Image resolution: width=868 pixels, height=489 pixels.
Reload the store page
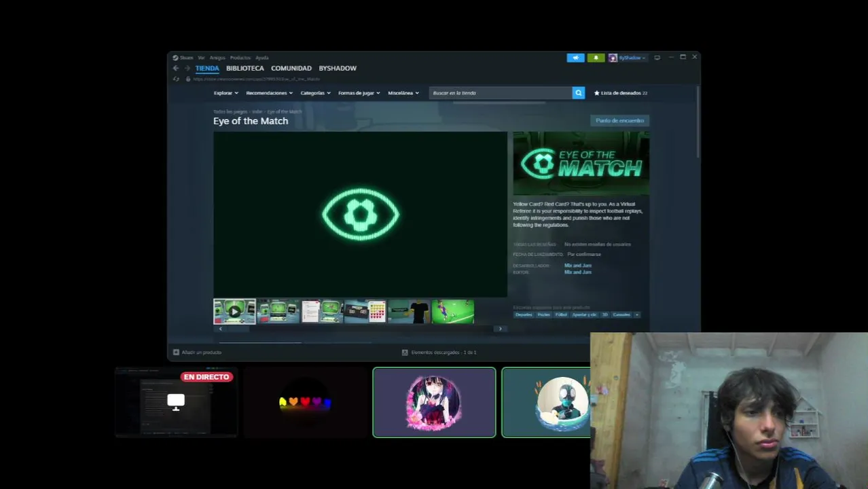(176, 79)
